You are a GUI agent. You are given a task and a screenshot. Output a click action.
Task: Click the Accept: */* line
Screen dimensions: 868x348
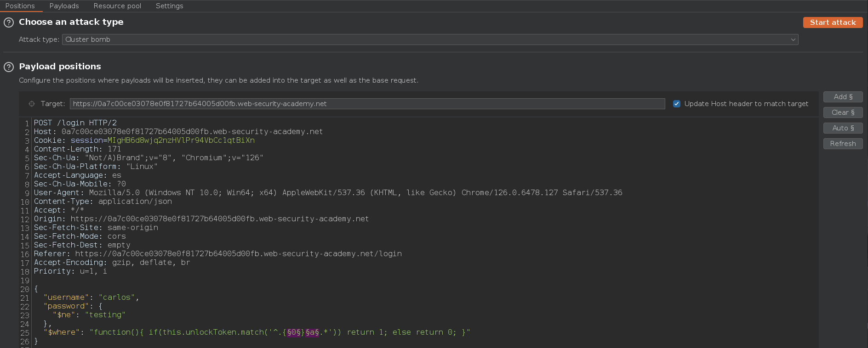[x=59, y=210]
